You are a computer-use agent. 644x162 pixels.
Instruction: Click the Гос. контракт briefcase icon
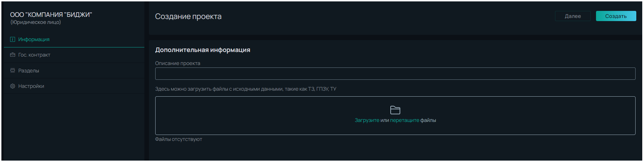point(13,55)
